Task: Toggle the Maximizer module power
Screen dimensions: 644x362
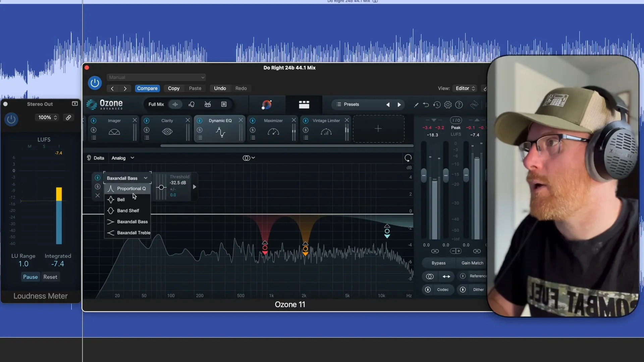Action: coord(253,121)
